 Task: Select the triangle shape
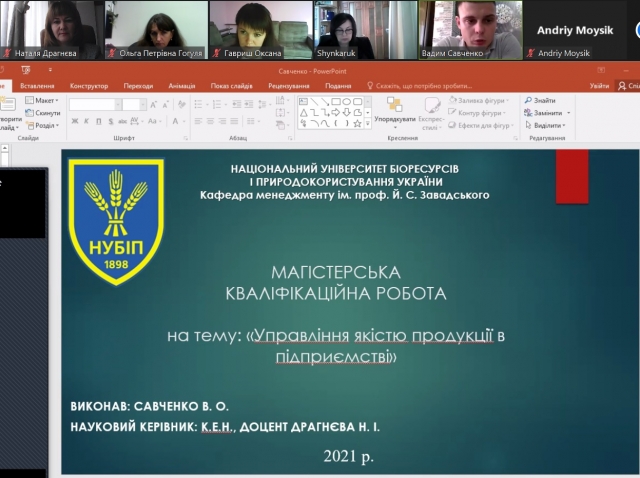pos(303,113)
